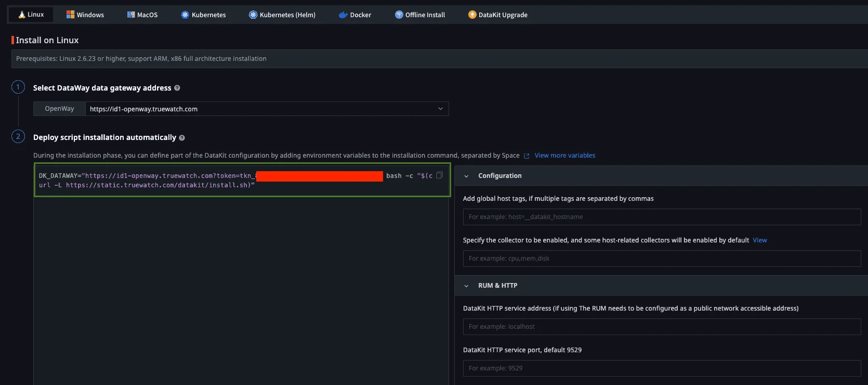Click the Windows logo icon
Viewport: 868px width, 385px height.
click(70, 15)
